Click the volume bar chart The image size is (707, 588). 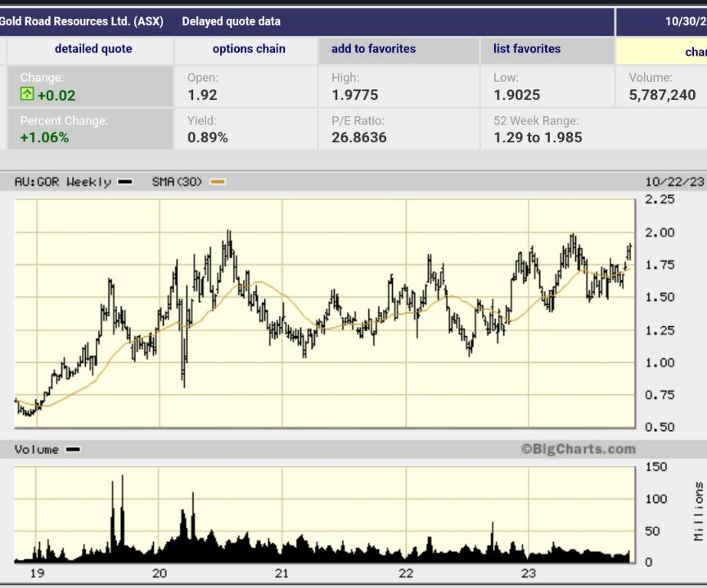tap(325, 514)
